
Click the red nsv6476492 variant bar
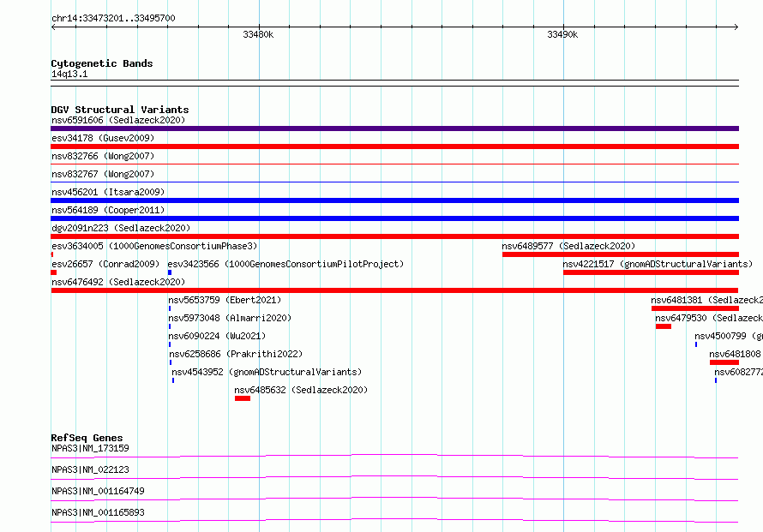[x=394, y=290]
